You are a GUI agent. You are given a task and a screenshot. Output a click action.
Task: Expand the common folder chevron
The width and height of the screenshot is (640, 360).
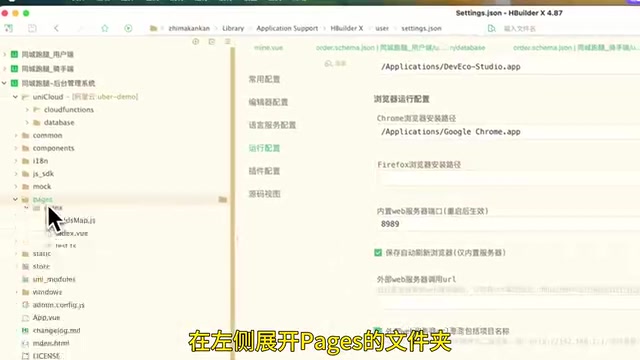coord(16,135)
